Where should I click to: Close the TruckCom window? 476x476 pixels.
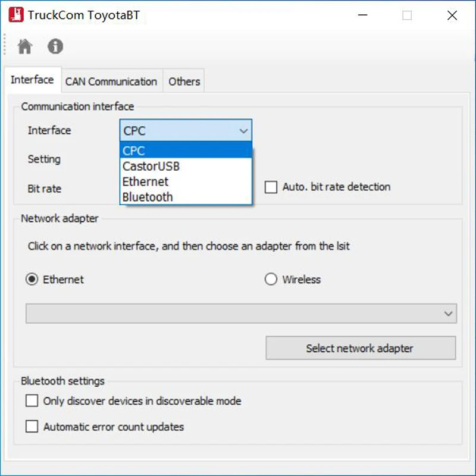452,16
